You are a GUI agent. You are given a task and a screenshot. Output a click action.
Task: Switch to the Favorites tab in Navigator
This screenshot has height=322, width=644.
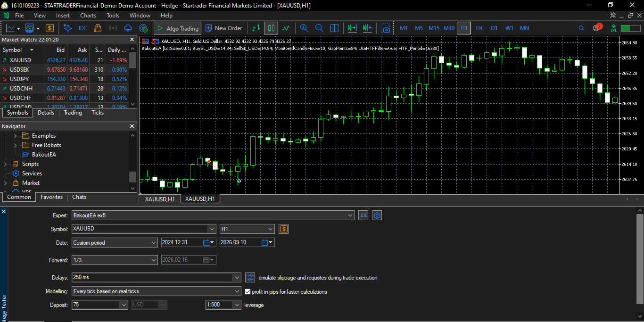(x=51, y=197)
